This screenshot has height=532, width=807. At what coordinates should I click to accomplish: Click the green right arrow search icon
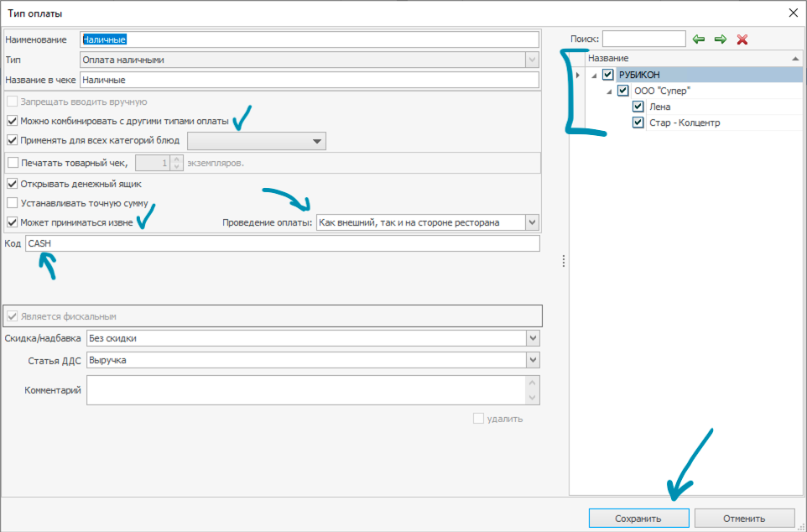click(x=720, y=39)
